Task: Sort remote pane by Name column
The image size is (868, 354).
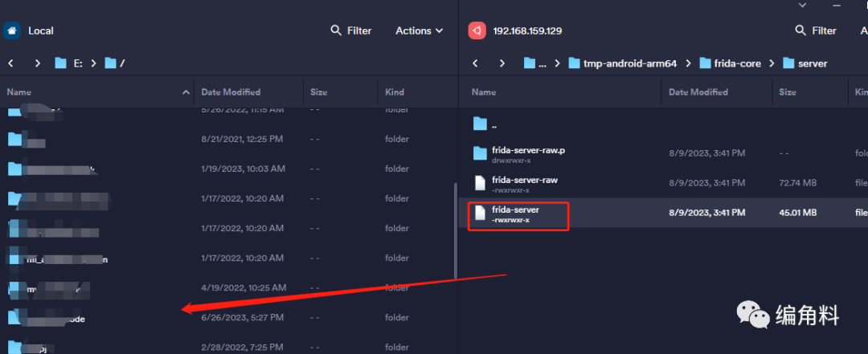Action: click(483, 92)
